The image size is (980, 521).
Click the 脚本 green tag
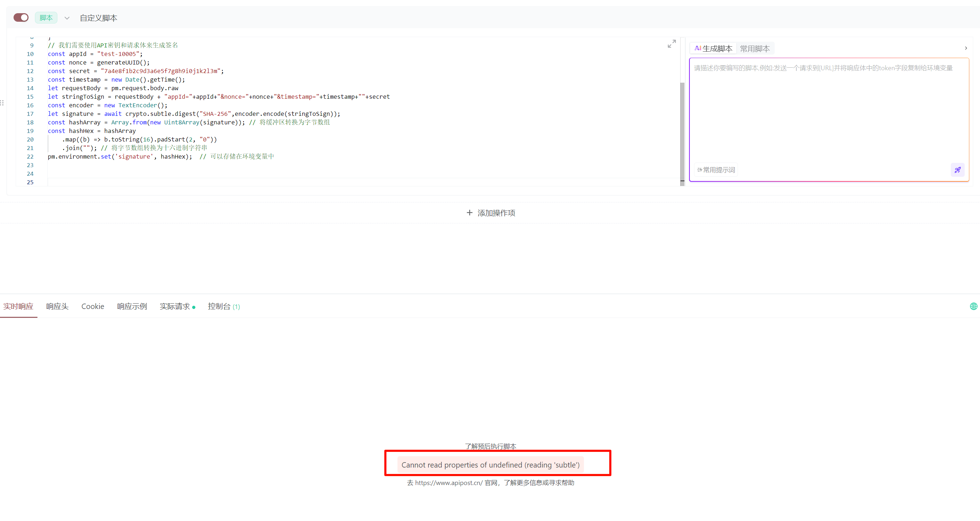46,17
